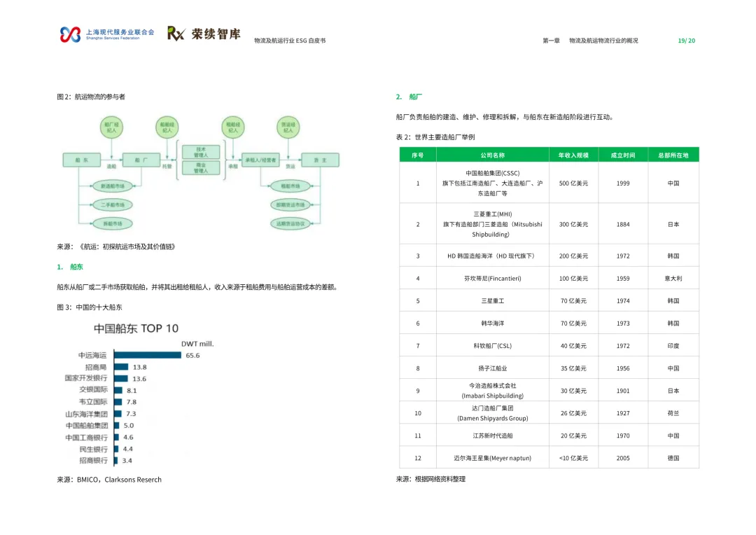The width and height of the screenshot is (756, 535).
Task: Click the 招商局 chart label
Action: pos(95,367)
